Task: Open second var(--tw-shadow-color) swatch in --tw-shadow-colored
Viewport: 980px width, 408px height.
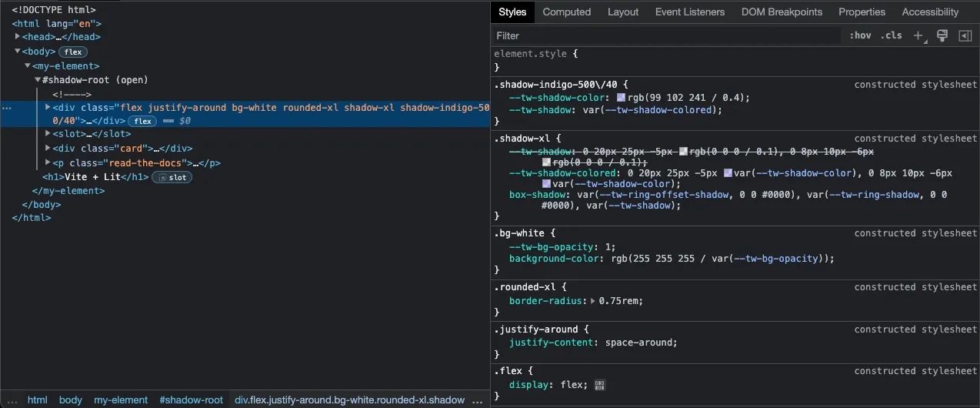Action: point(546,184)
